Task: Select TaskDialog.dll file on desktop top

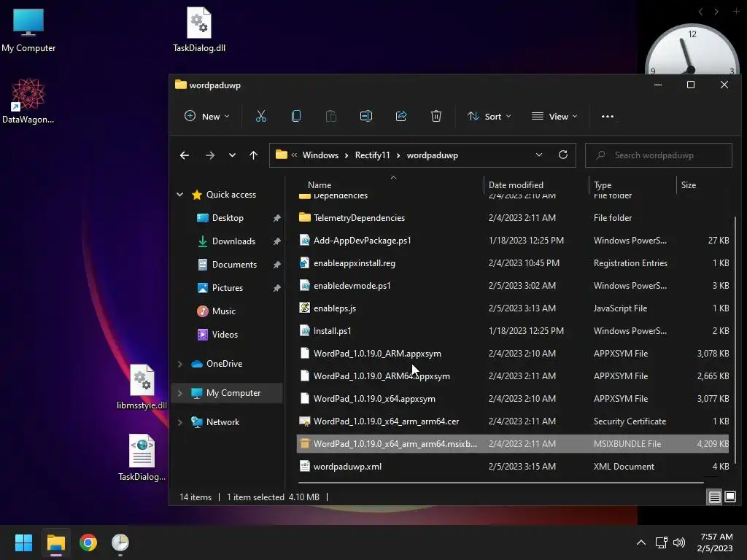Action: click(199, 30)
